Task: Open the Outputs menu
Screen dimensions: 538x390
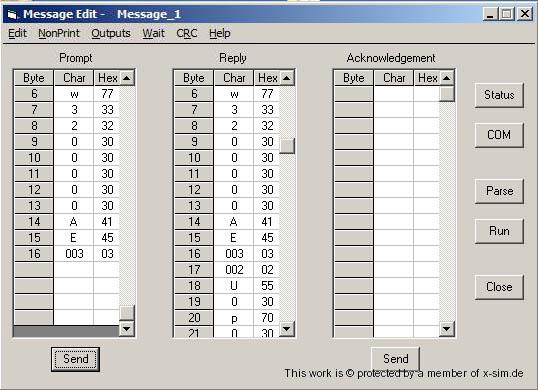Action: pos(111,33)
